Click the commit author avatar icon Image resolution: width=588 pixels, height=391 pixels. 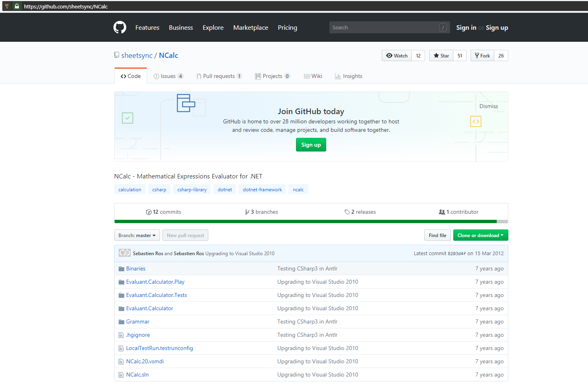pos(124,253)
